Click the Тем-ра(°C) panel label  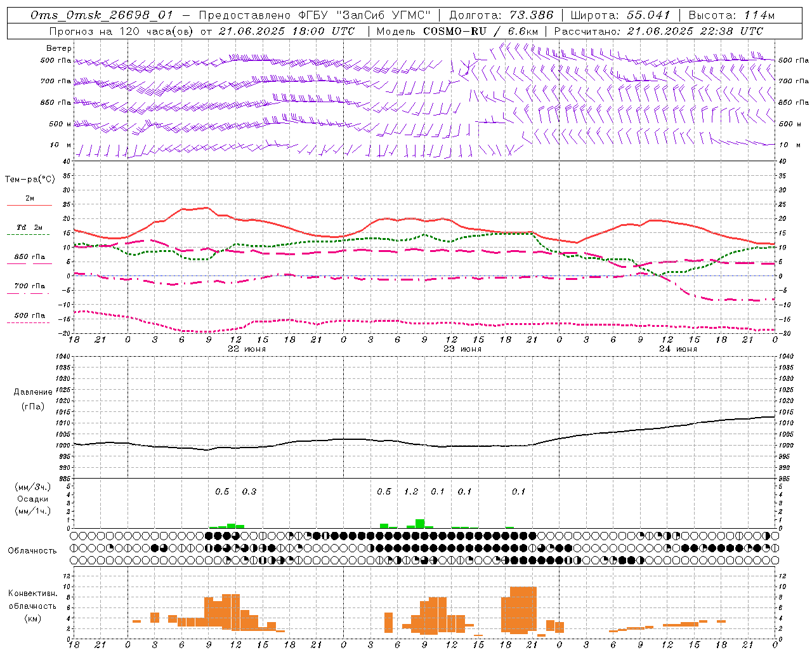pyautogui.click(x=30, y=180)
